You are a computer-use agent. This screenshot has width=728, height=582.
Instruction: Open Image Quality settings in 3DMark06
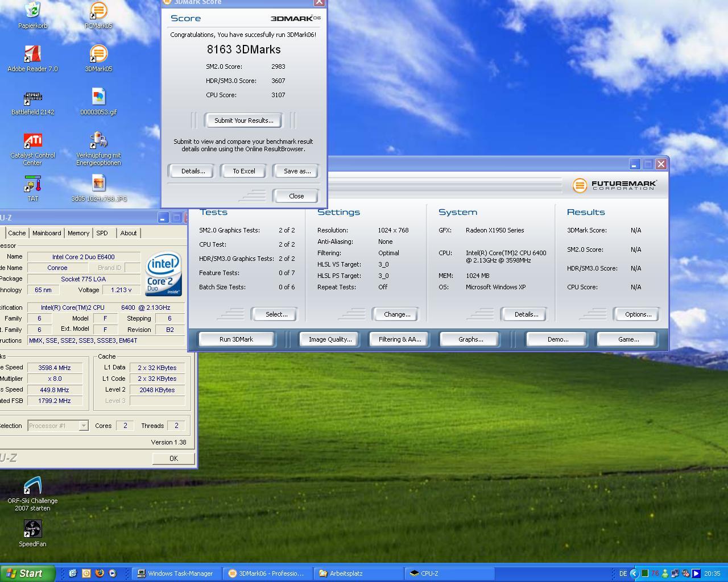(330, 339)
